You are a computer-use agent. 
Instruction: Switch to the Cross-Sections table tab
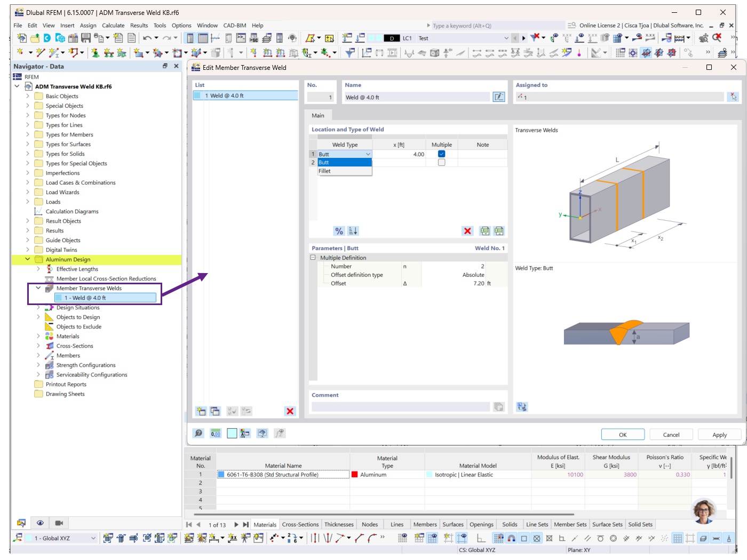click(x=300, y=525)
